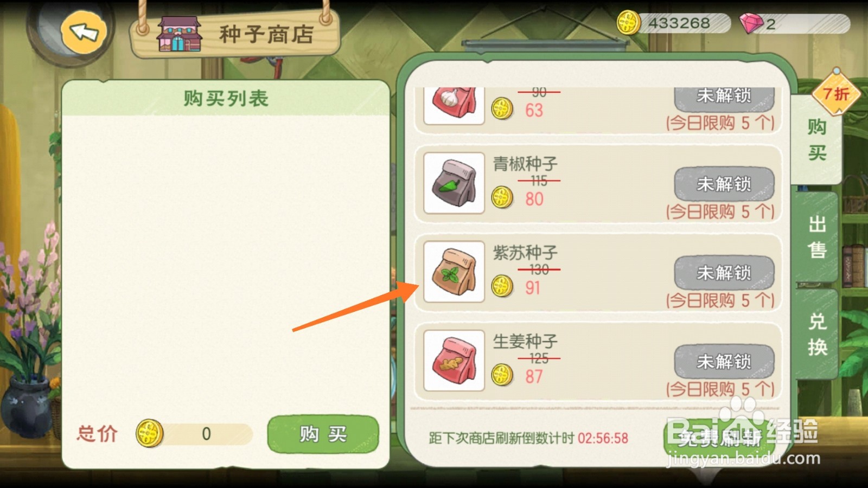This screenshot has width=868, height=488.
Task: Select the green pepper seed bag icon
Action: pos(454,183)
